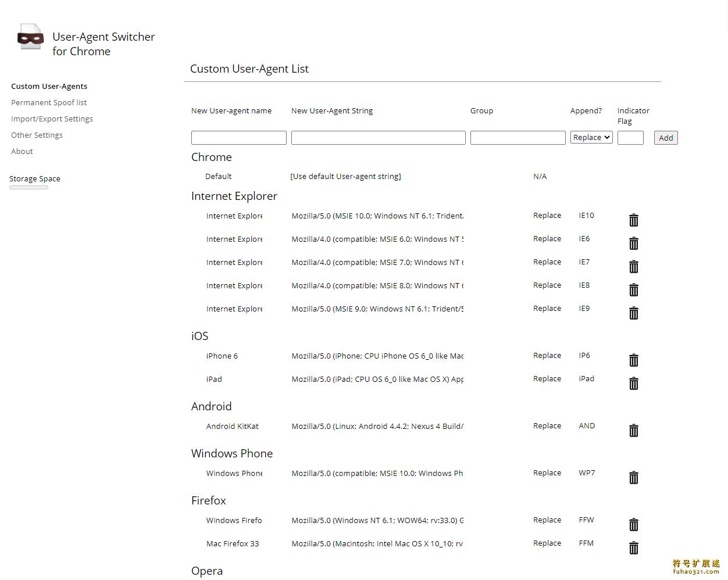Viewport: 728px width, 580px height.
Task: Click the iPad CPU OS 6_0 string
Action: 377,379
